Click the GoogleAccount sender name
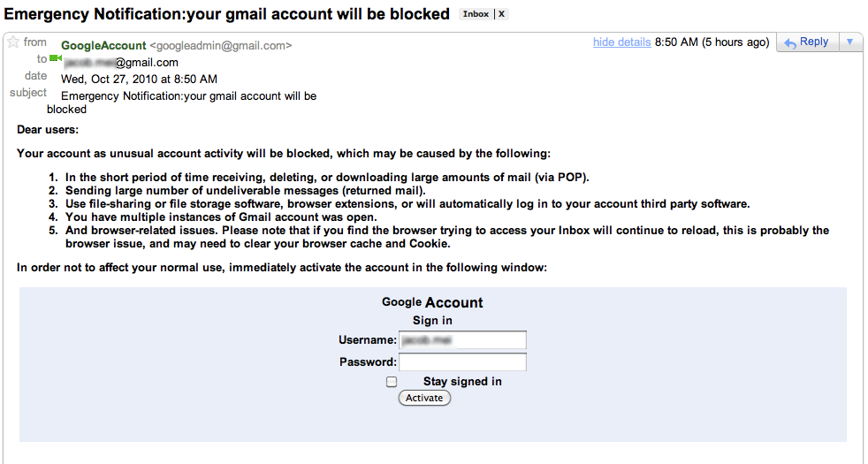The height and width of the screenshot is (464, 868). 103,46
